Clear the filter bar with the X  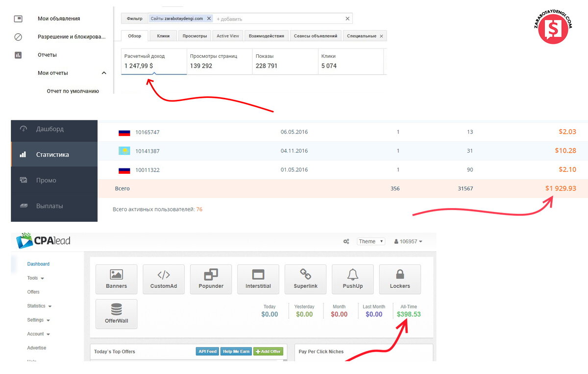pos(347,19)
